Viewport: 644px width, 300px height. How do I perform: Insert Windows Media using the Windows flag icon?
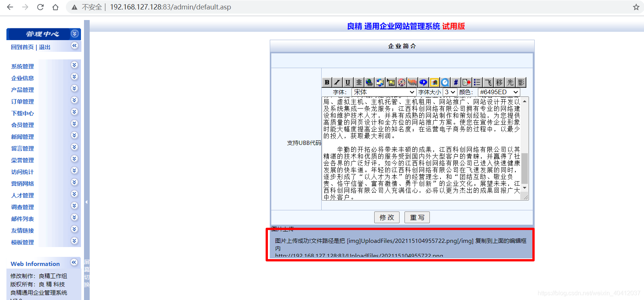pyautogui.click(x=434, y=82)
